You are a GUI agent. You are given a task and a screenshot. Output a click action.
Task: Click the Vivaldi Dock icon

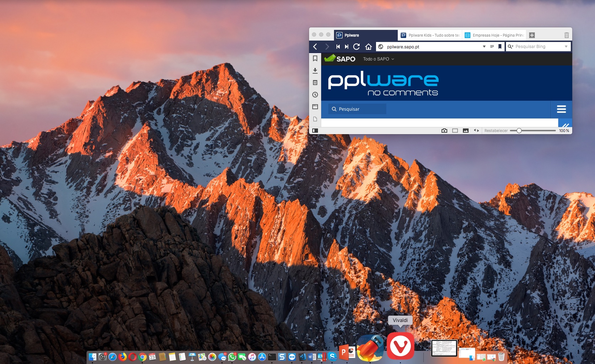[401, 346]
